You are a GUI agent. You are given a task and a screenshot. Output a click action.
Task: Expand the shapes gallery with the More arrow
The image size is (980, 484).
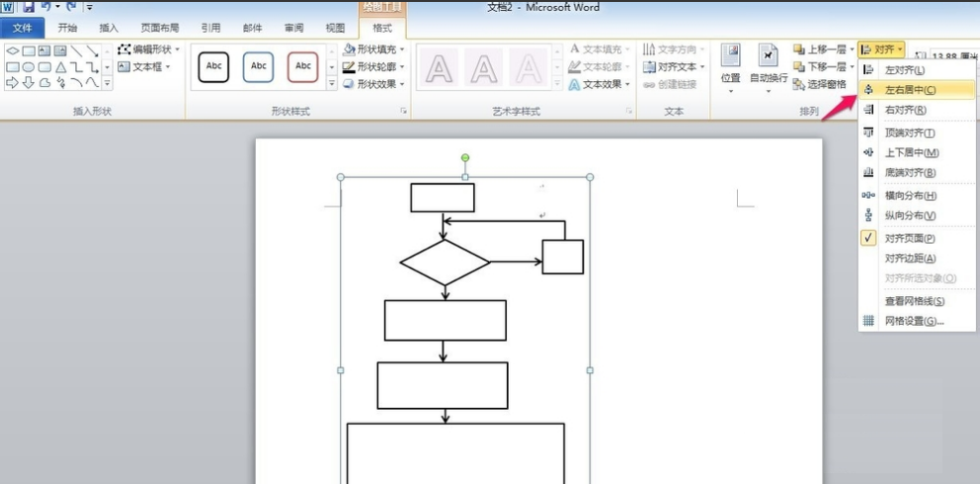(107, 82)
